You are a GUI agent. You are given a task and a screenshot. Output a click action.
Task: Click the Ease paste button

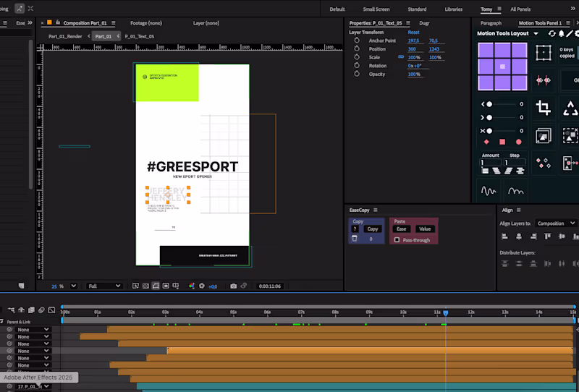[x=402, y=229]
